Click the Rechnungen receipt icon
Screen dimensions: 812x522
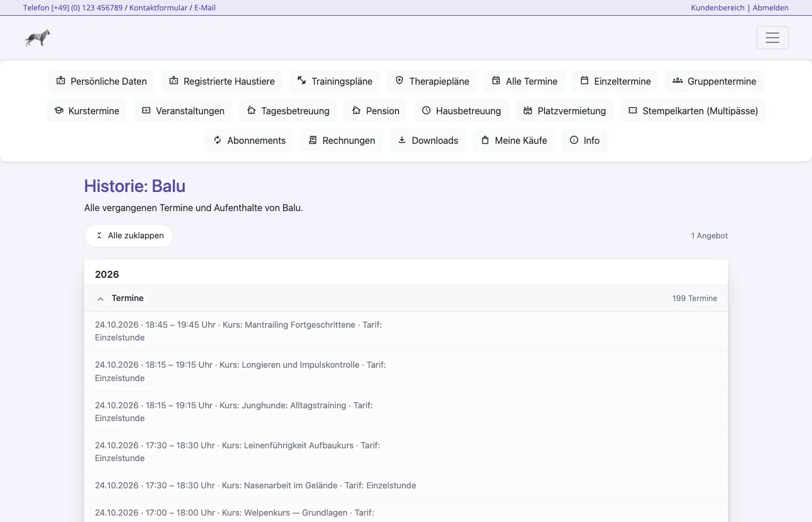tap(313, 140)
